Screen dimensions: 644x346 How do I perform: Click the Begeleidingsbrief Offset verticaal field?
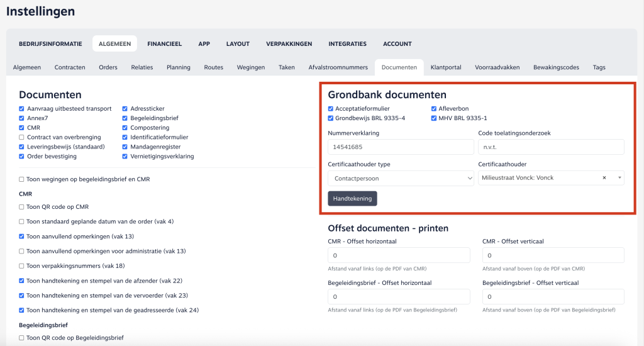pyautogui.click(x=553, y=297)
